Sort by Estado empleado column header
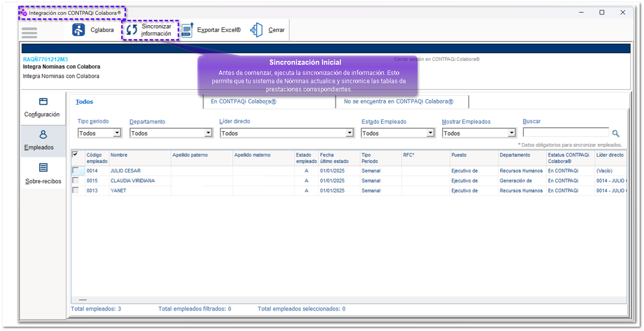This screenshot has height=331, width=644. point(307,158)
